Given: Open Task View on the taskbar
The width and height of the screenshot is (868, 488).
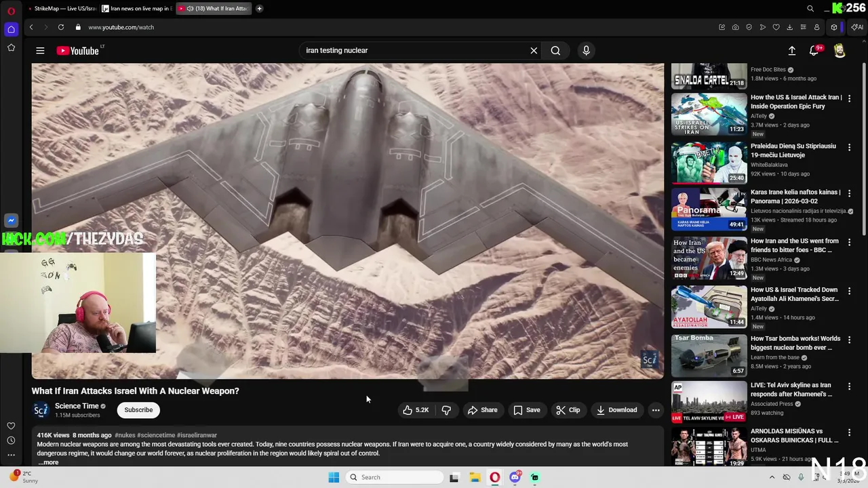Looking at the screenshot, I should (x=454, y=477).
